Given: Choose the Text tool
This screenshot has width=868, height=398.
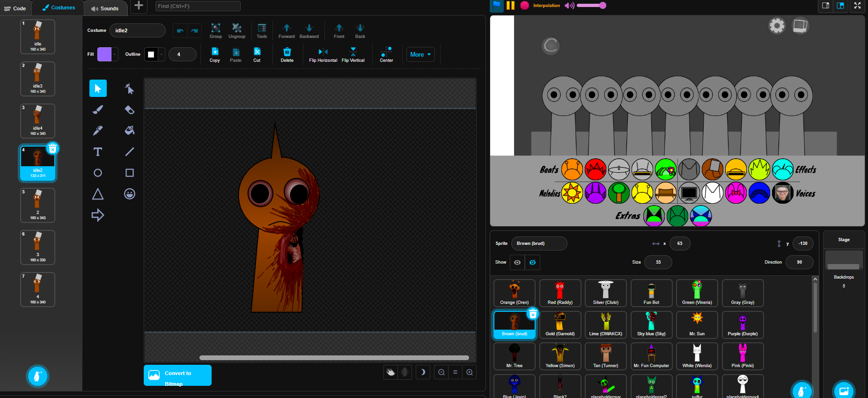Looking at the screenshot, I should pyautogui.click(x=98, y=152).
